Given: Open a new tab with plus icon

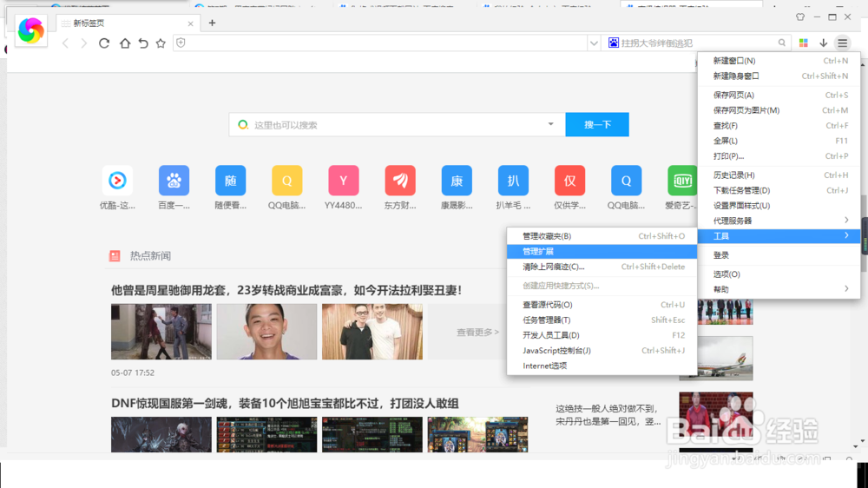Looking at the screenshot, I should click(212, 23).
